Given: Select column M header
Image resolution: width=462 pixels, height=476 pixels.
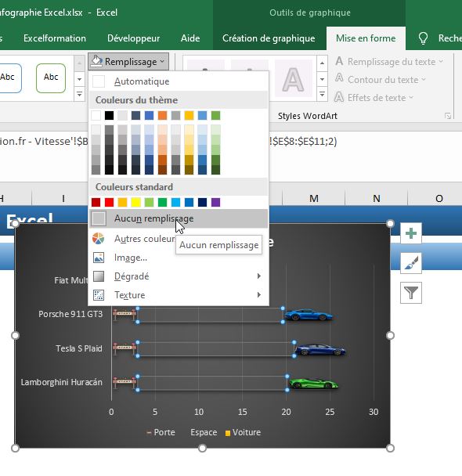Looking at the screenshot, I should coord(314,199).
